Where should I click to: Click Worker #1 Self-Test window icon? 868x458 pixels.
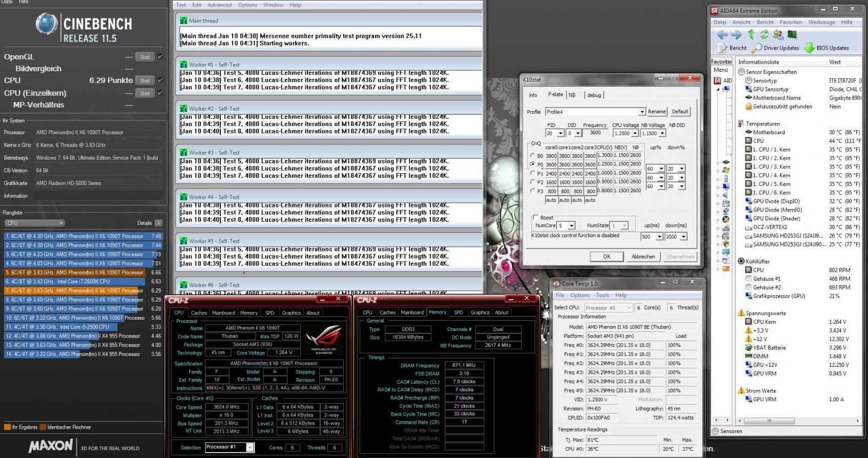tap(183, 65)
